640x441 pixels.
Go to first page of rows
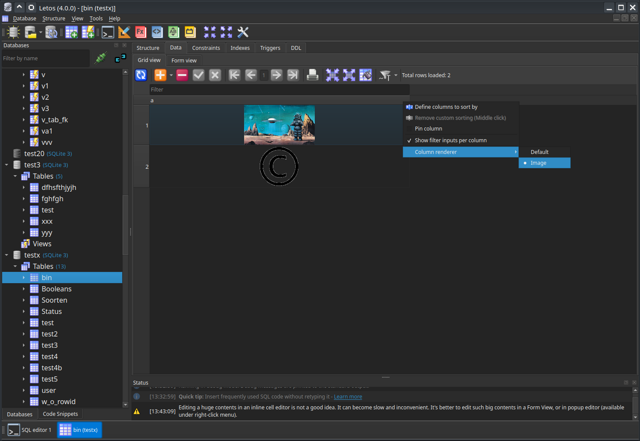point(234,75)
